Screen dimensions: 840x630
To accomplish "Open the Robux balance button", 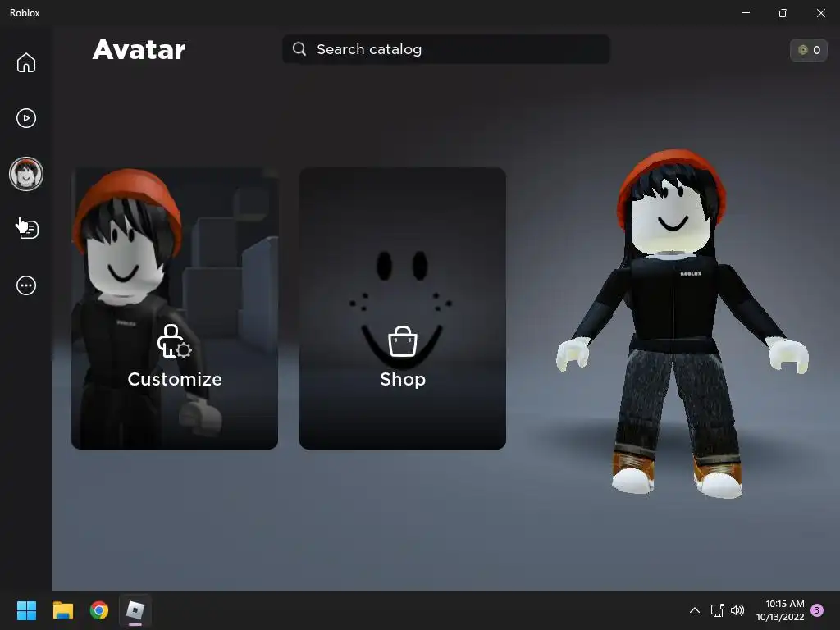I will [808, 50].
